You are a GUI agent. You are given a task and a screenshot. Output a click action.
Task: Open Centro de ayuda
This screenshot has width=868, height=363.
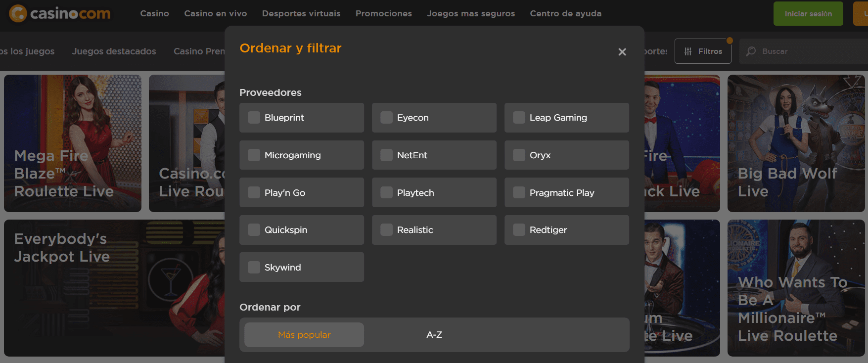[x=566, y=13]
